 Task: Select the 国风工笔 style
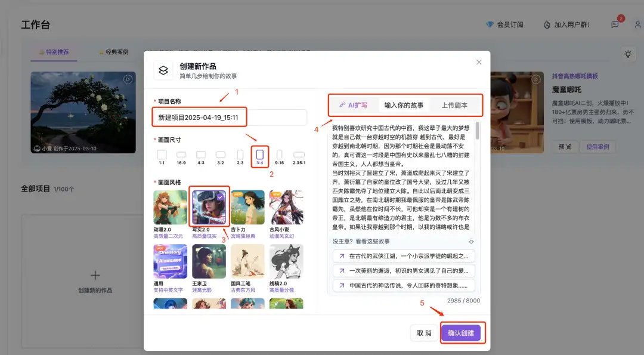[x=247, y=261]
